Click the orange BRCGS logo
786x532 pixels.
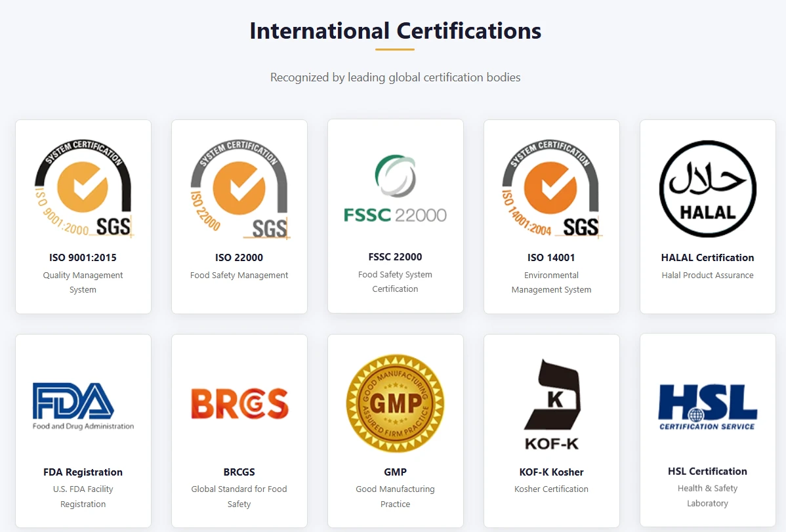(x=239, y=403)
